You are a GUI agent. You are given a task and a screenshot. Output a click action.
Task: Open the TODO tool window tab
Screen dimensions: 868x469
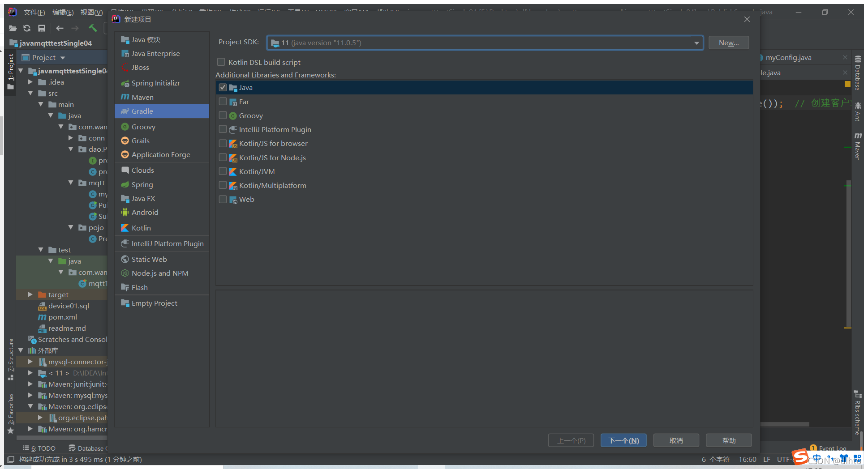39,448
